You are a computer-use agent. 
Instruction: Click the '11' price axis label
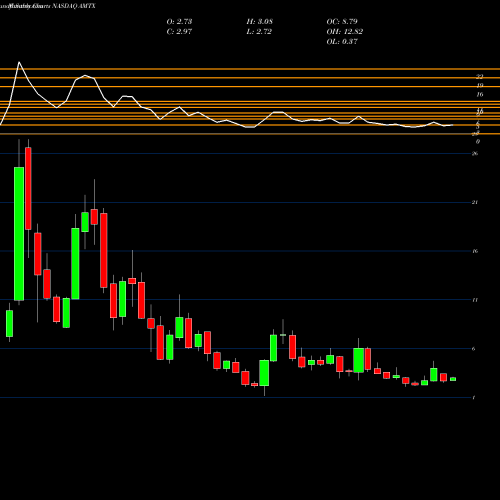point(475,300)
